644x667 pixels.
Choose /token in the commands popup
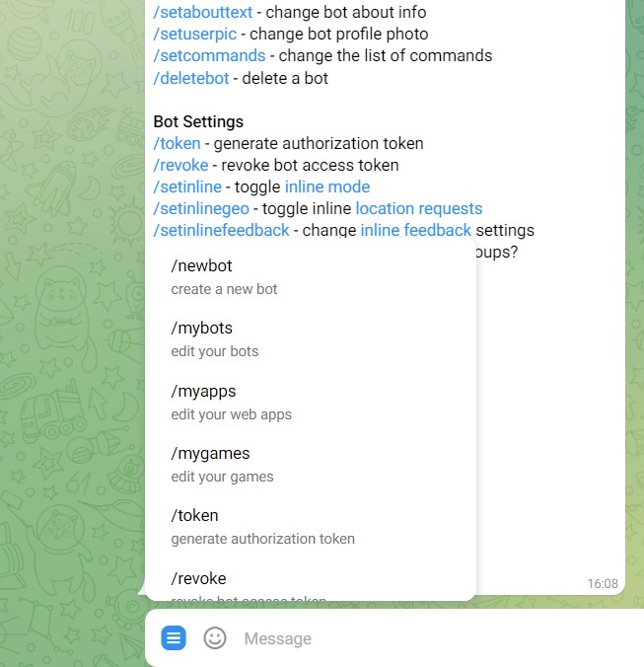pos(311,527)
